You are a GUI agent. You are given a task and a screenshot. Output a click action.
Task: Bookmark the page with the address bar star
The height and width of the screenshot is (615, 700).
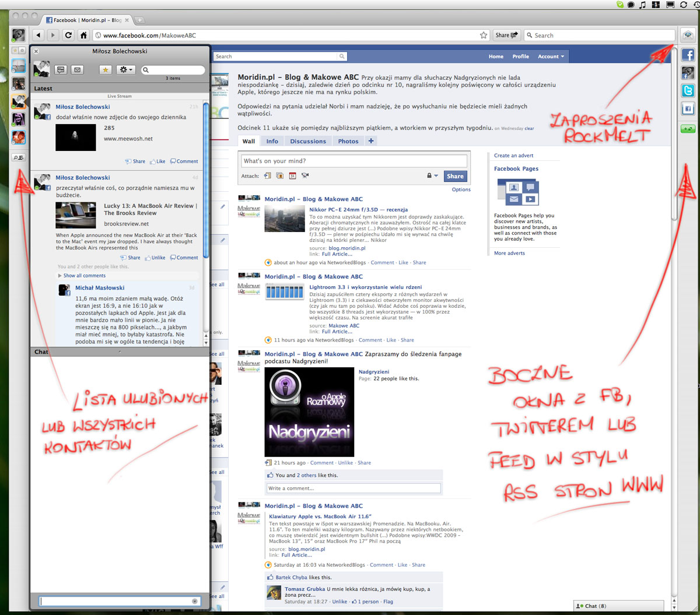[x=484, y=36]
